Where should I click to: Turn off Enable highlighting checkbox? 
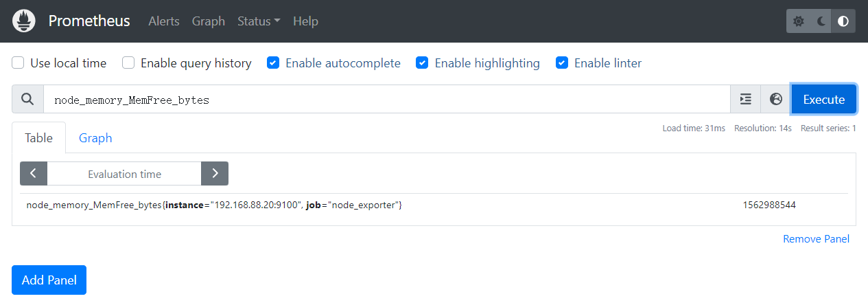point(423,63)
